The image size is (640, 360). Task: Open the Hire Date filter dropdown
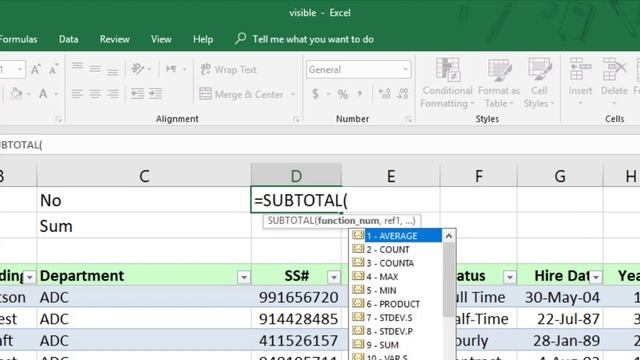click(596, 277)
